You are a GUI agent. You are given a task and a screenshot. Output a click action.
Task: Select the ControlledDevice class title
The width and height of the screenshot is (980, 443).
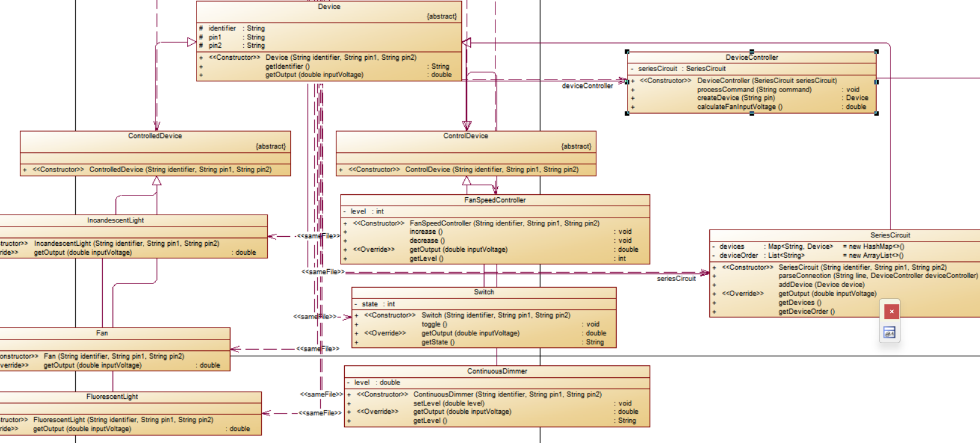point(155,136)
